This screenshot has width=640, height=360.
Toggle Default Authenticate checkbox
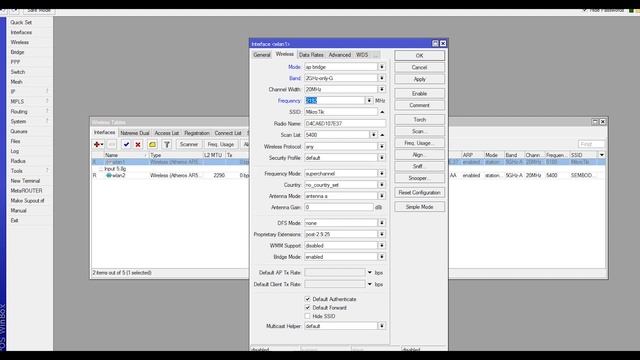307,299
